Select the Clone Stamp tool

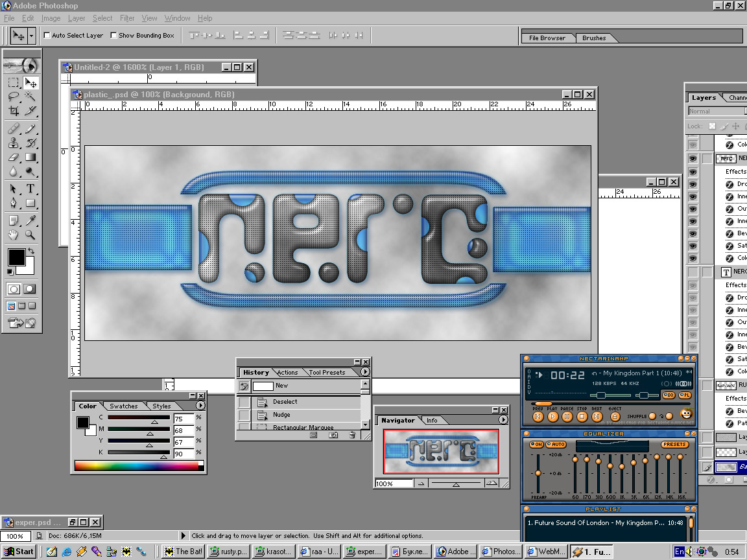14,143
